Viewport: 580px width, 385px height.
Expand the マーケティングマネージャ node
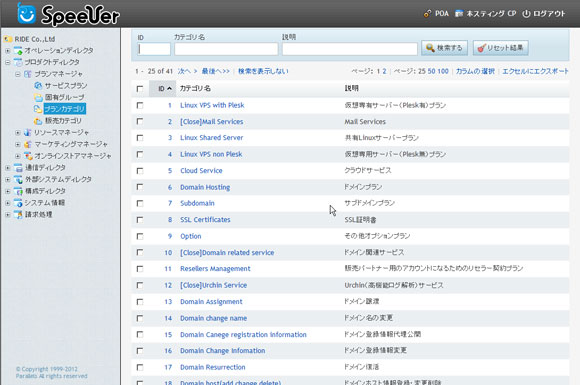(x=18, y=144)
